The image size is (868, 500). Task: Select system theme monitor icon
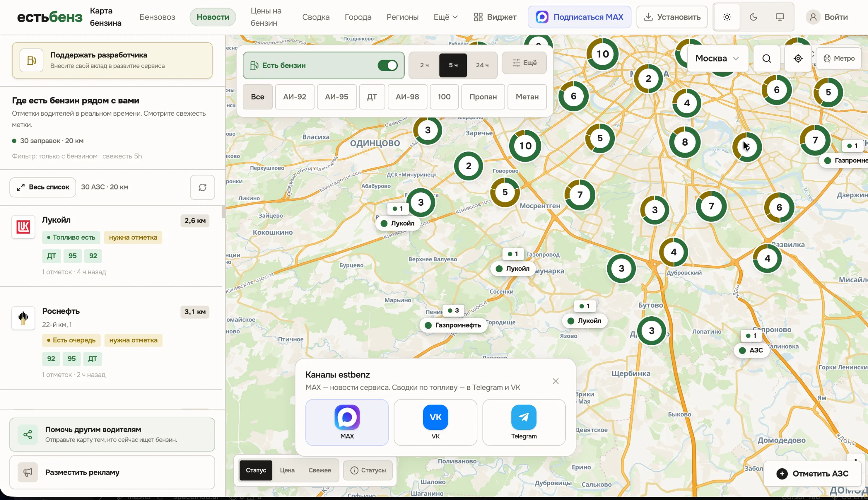click(x=780, y=17)
